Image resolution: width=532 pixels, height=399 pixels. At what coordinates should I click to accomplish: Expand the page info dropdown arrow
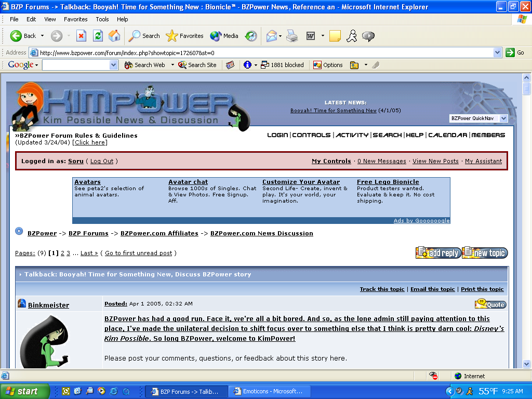point(256,65)
